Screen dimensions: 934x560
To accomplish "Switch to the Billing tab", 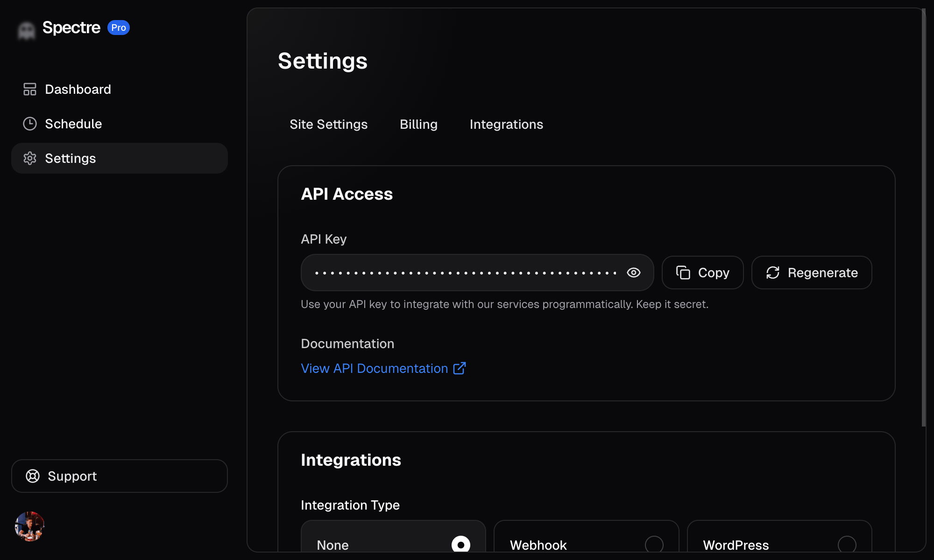I will pyautogui.click(x=418, y=124).
